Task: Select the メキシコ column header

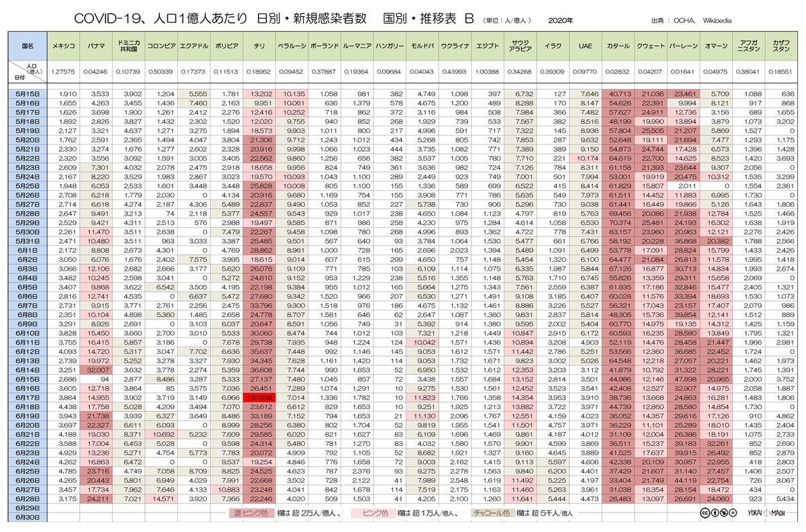Action: [x=64, y=46]
